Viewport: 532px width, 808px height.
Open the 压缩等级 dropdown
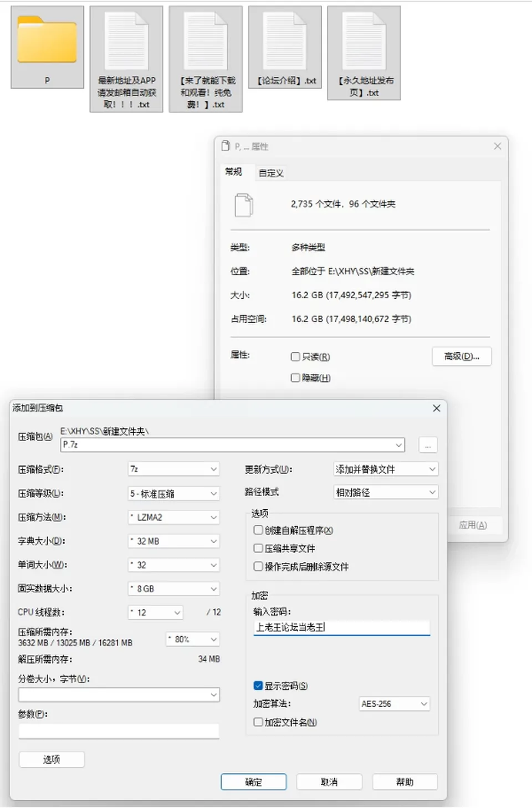tap(174, 493)
